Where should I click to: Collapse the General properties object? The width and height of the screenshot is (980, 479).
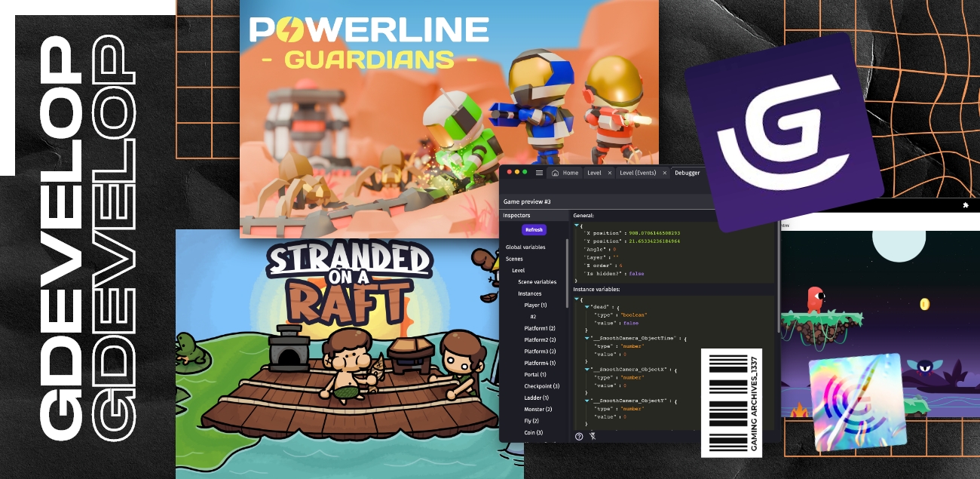pyautogui.click(x=577, y=225)
